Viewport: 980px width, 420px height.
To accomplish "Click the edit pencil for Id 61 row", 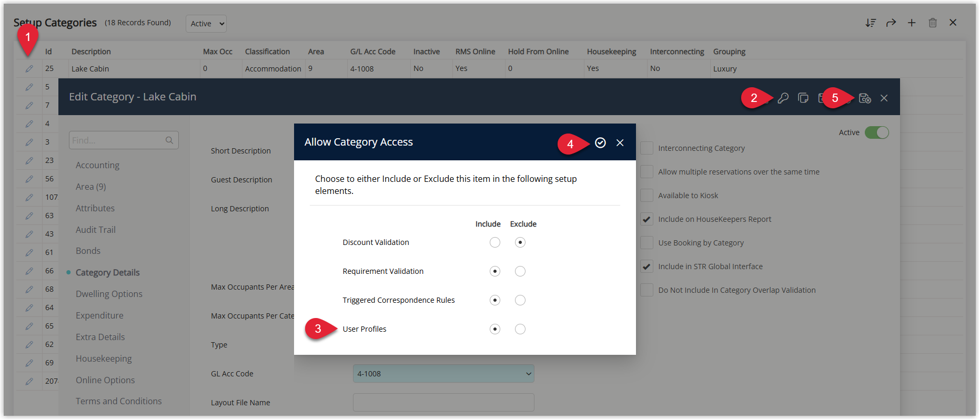I will (29, 252).
